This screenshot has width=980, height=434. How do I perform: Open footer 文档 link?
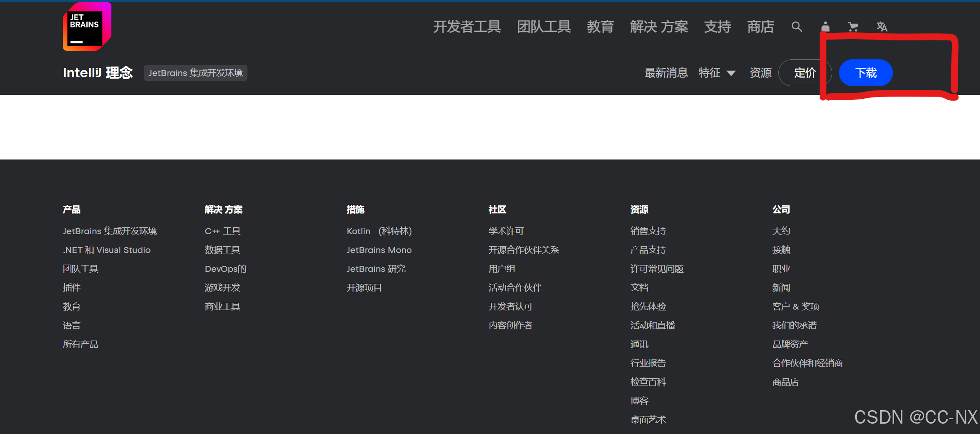[x=640, y=288]
